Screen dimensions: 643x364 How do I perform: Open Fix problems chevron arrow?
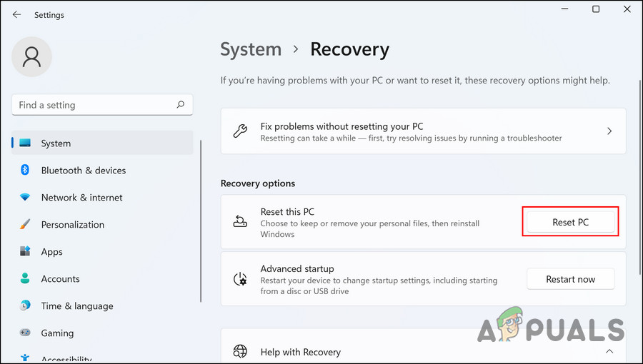[609, 131]
